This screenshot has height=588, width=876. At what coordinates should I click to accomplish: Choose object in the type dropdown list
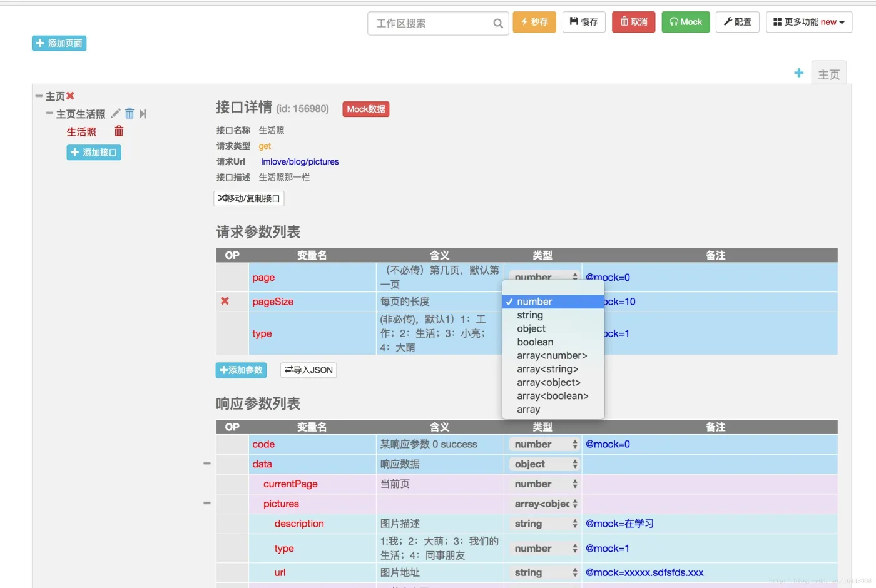pos(553,328)
